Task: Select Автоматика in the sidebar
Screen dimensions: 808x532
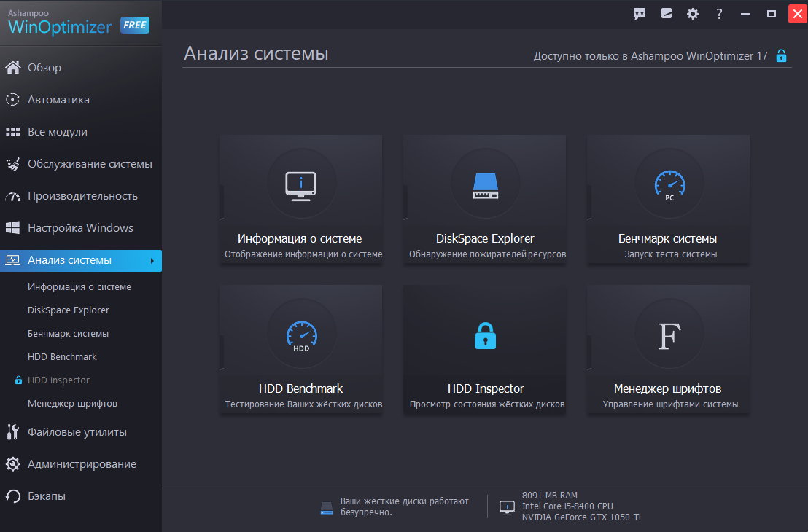Action: click(x=58, y=99)
